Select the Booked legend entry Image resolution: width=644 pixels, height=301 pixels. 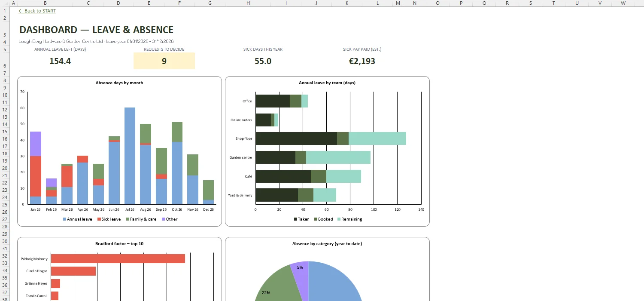coord(323,219)
